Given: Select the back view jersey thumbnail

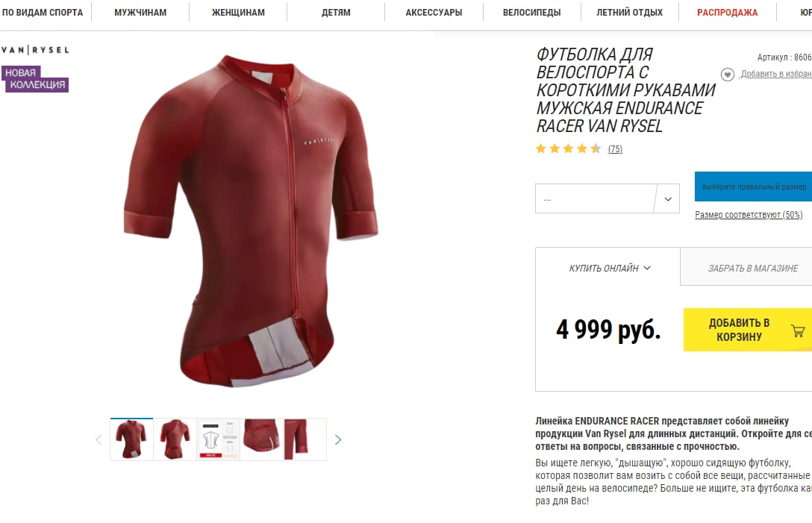Looking at the screenshot, I should 175,439.
